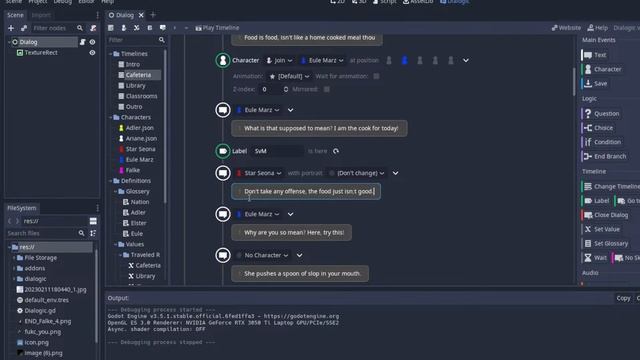Click the green Label event icon
The height and width of the screenshot is (360, 640).
tap(223, 151)
